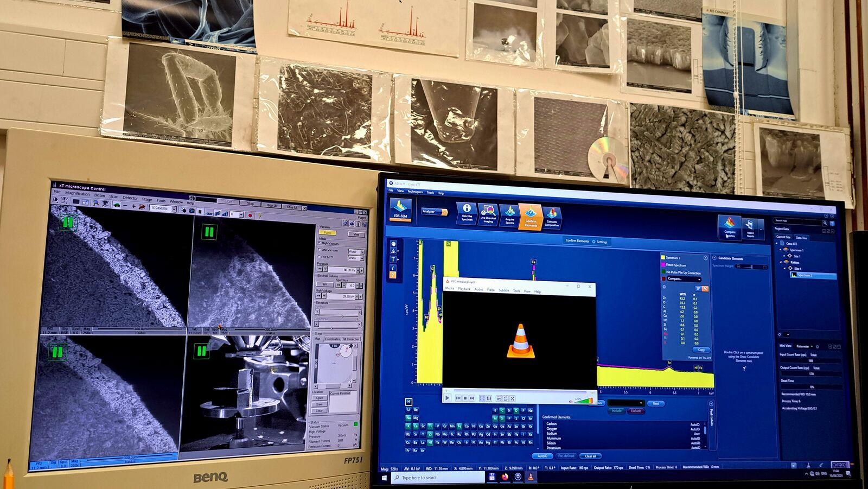Image resolution: width=868 pixels, height=489 pixels.
Task: Click the Windows Start button
Action: [x=384, y=478]
